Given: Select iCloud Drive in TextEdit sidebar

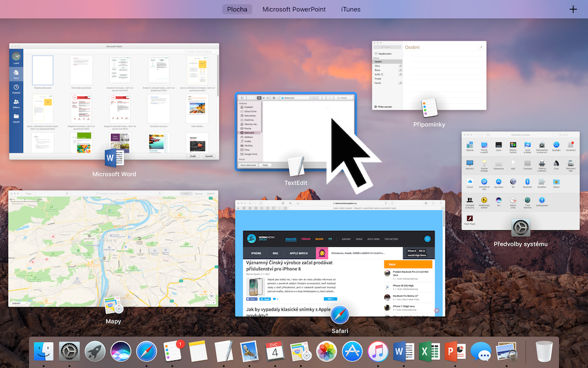Looking at the screenshot, I should coord(250,111).
